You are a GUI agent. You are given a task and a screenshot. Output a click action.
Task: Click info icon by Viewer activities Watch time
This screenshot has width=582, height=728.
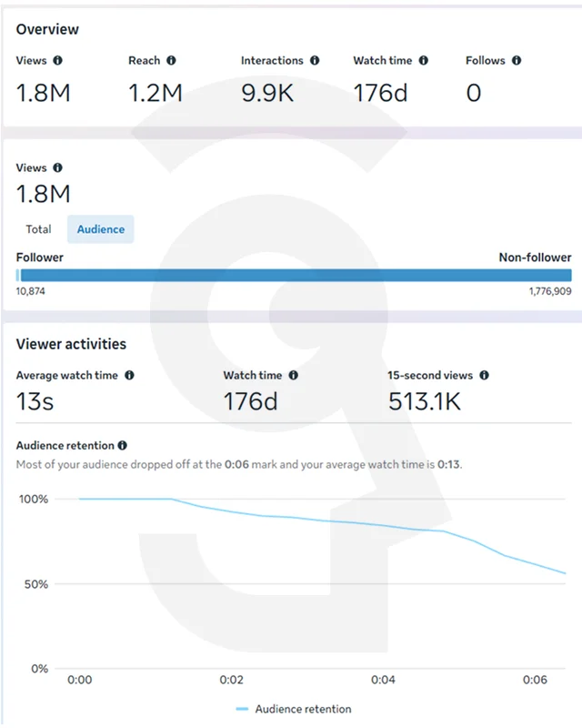click(x=294, y=375)
